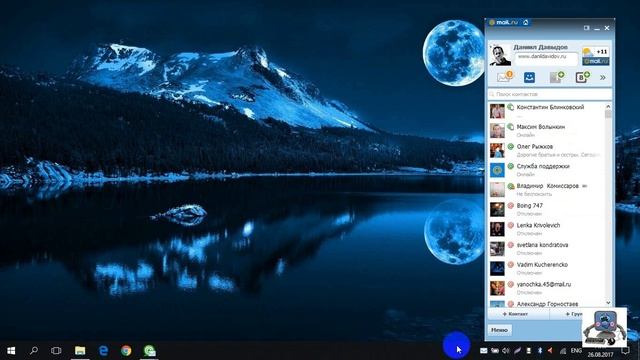Image resolution: width=640 pixels, height=360 pixels.
Task: Click the add Группа button
Action: (x=573, y=314)
